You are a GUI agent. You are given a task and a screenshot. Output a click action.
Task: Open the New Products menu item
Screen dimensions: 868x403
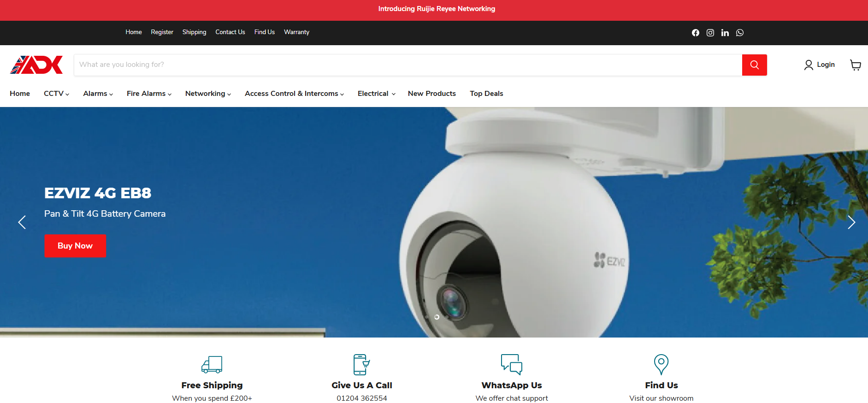pyautogui.click(x=432, y=94)
